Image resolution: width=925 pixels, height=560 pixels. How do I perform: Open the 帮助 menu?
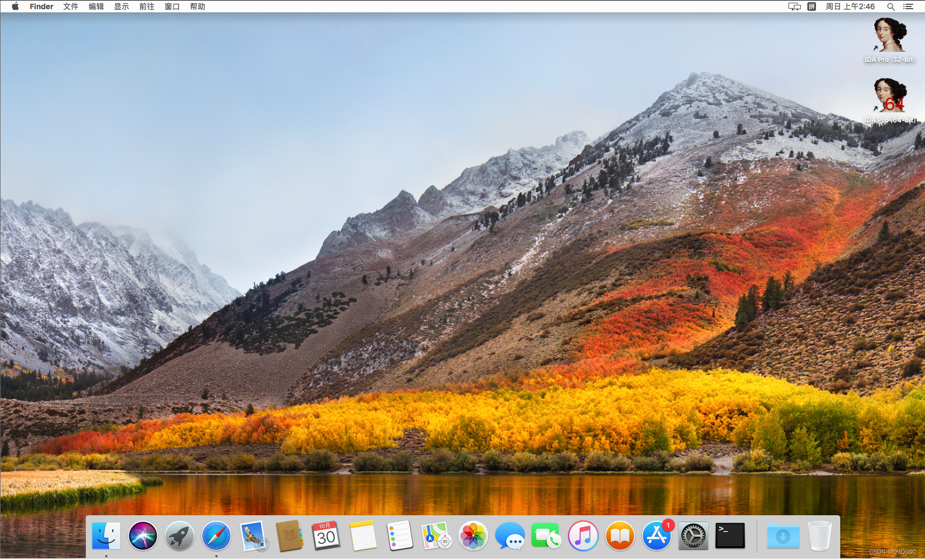pyautogui.click(x=198, y=6)
